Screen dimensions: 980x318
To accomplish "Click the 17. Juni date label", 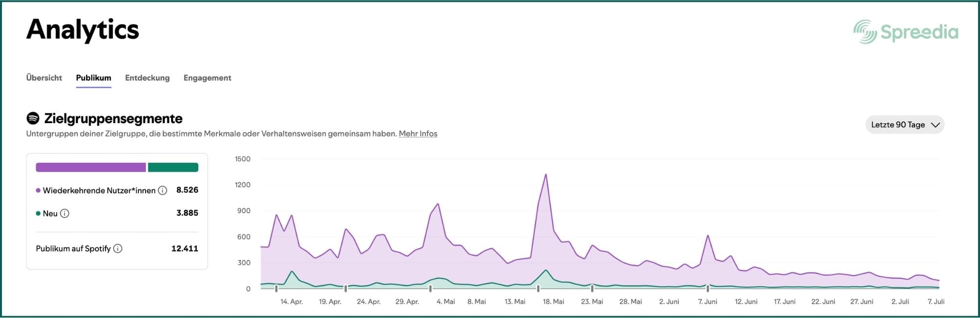I will (x=784, y=302).
